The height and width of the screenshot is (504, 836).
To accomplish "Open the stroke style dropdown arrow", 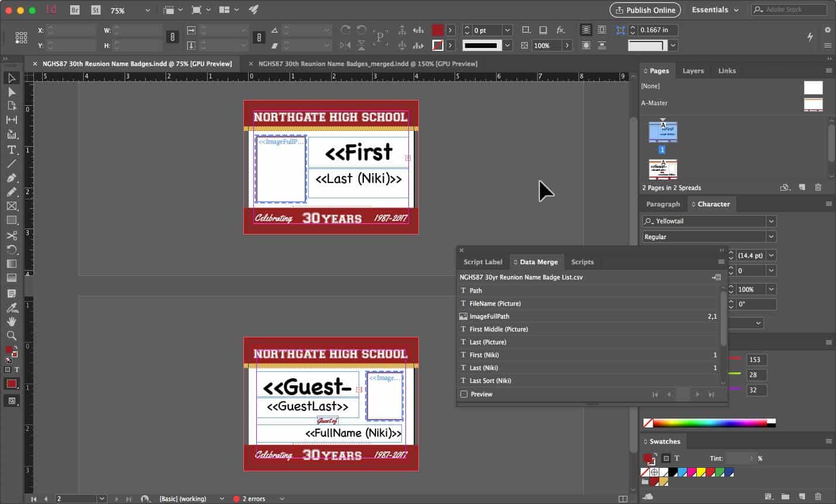I will 507,45.
